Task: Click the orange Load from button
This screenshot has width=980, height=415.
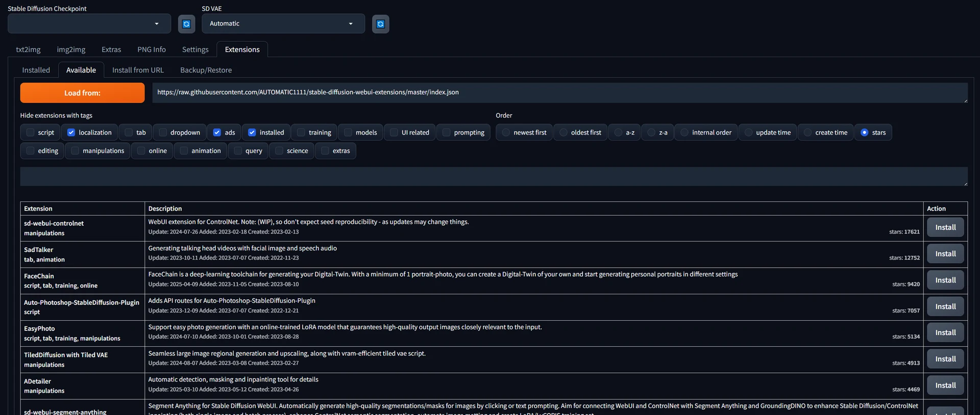Action: pos(82,93)
